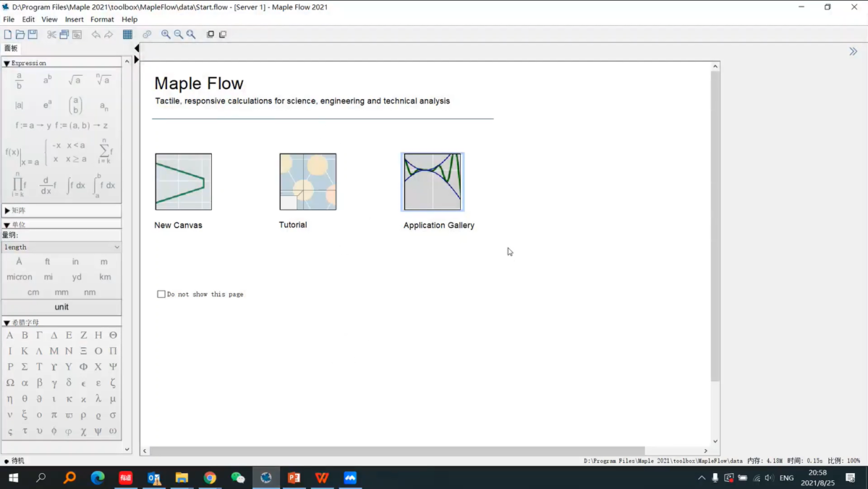Insert the column vector (a b) template

tap(75, 106)
